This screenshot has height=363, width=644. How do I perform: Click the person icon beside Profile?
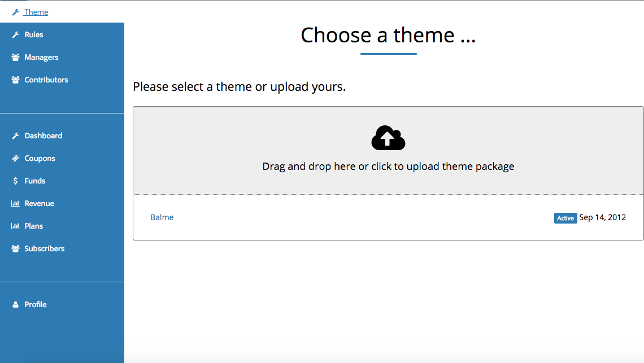tap(16, 305)
